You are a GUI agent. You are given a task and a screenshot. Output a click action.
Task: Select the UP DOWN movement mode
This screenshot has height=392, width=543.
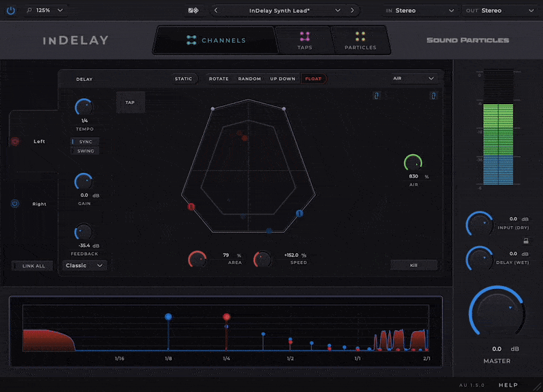pyautogui.click(x=282, y=79)
